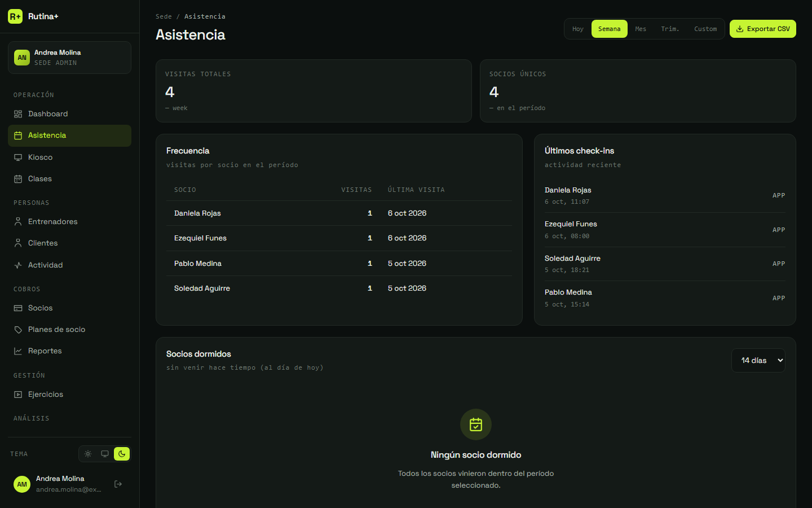Click the calendar-check icon above Ningún socio dormido
Image resolution: width=812 pixels, height=508 pixels.
[x=476, y=424]
